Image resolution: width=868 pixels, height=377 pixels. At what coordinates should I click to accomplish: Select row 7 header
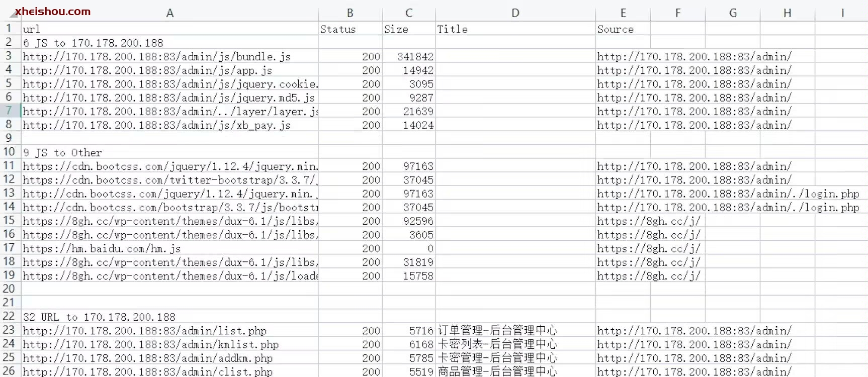point(9,111)
